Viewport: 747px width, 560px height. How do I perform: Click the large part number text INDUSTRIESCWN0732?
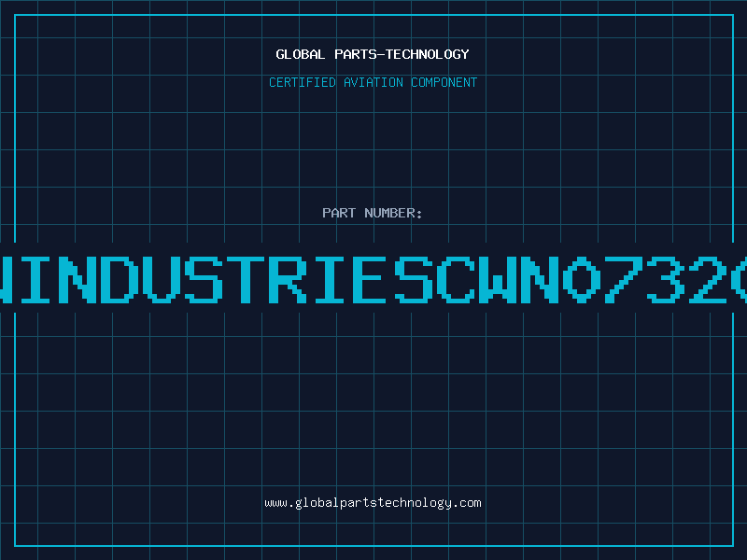[373, 280]
